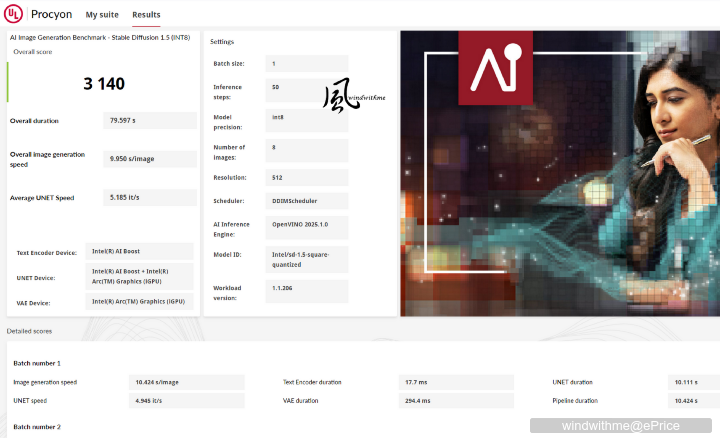Click the DDIMScheduler scheduler field
The image size is (720, 438).
[307, 200]
